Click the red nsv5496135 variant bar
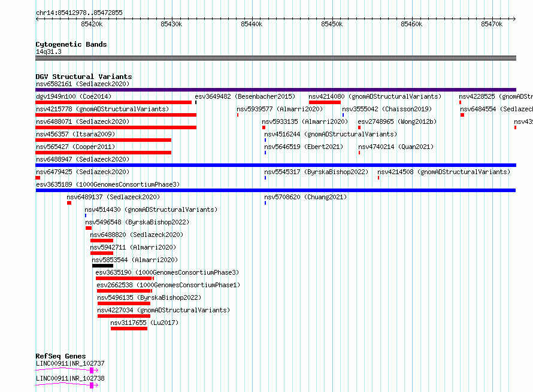 coord(124,303)
